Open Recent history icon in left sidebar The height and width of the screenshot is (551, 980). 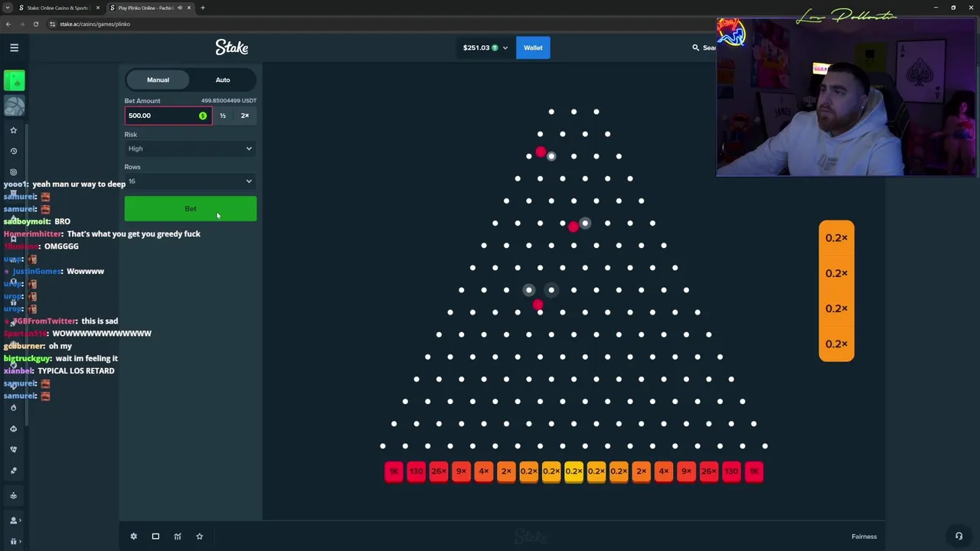[x=13, y=151]
